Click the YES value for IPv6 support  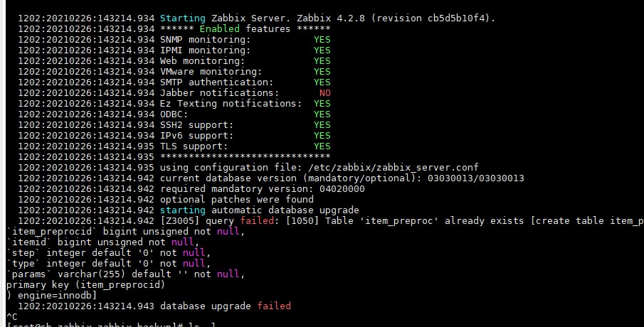click(x=322, y=135)
